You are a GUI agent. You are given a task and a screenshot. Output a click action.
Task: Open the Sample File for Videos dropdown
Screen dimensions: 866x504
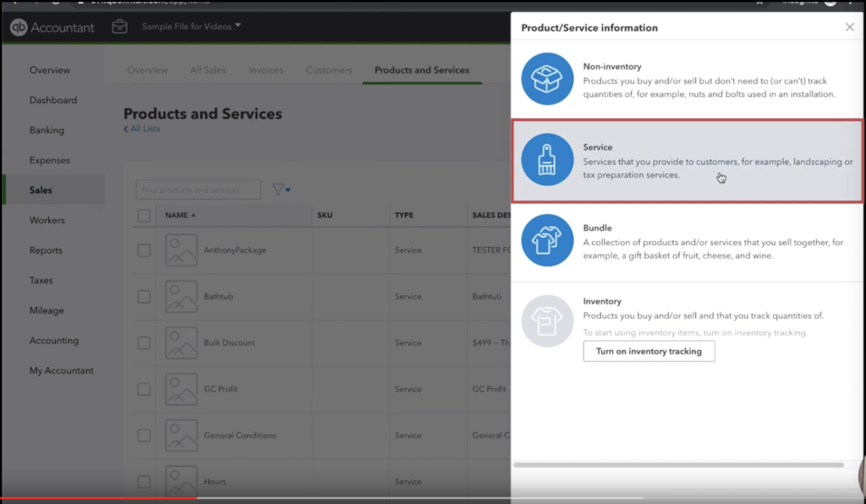191,26
